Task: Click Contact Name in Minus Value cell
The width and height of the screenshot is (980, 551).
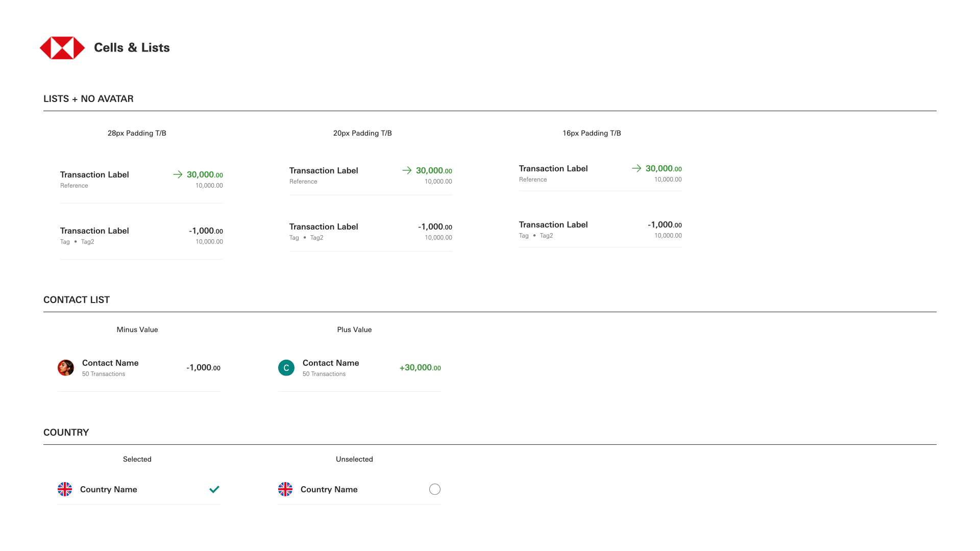Action: click(x=110, y=363)
